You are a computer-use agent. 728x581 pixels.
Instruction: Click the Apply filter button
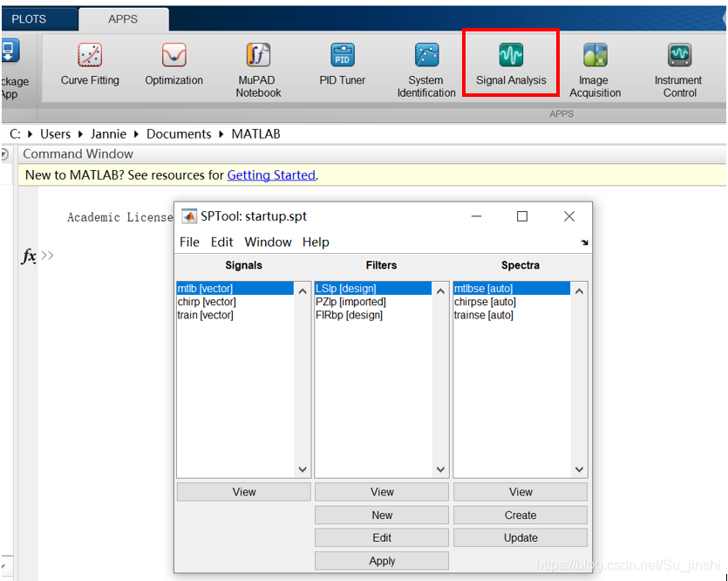382,561
